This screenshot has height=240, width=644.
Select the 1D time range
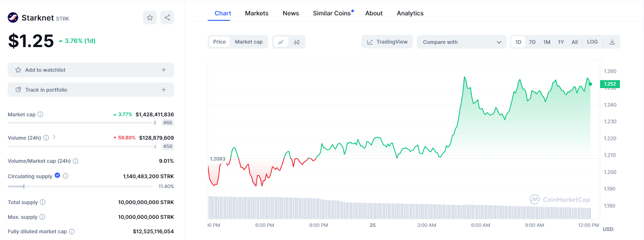coord(518,42)
